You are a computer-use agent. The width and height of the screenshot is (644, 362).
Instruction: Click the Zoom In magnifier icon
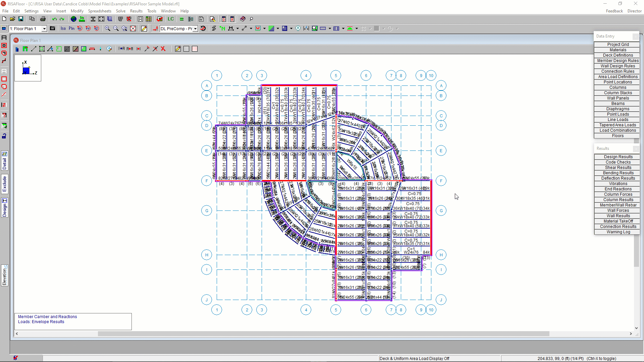[x=107, y=28]
